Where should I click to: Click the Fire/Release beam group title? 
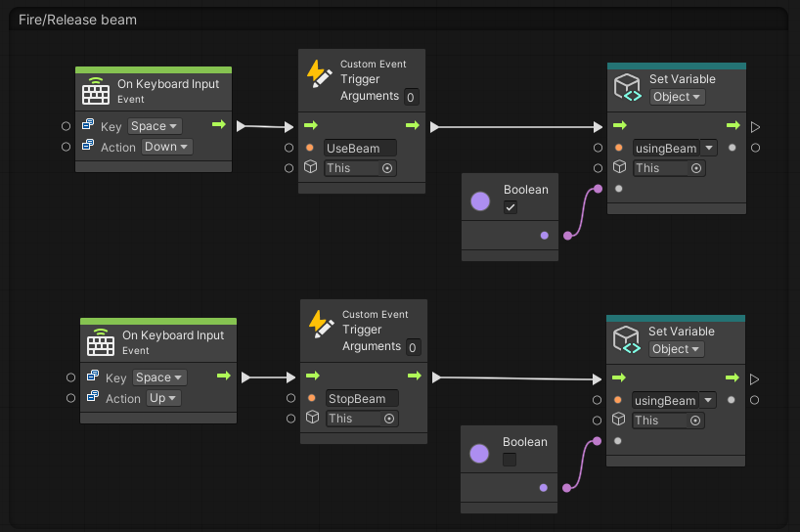[x=78, y=20]
